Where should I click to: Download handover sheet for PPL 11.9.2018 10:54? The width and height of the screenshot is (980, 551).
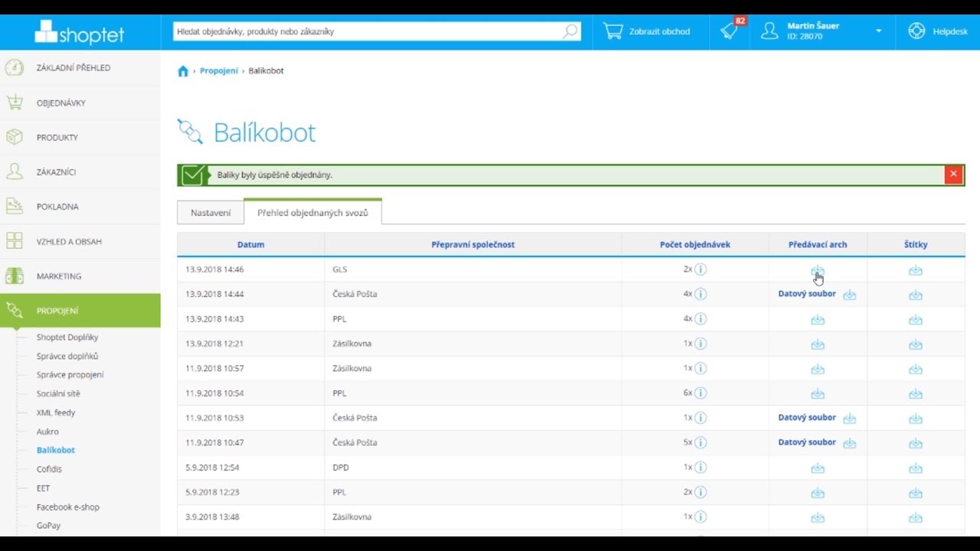point(818,393)
